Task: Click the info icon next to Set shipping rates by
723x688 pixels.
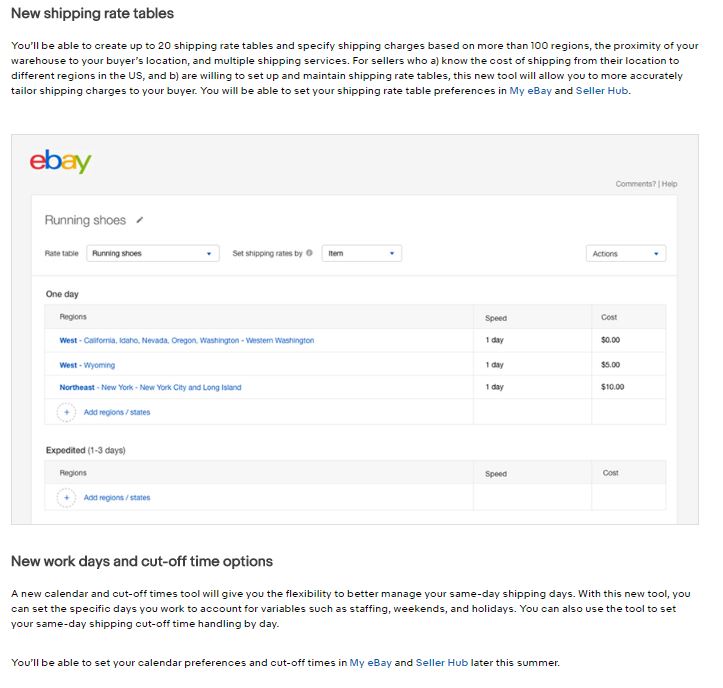Action: point(309,253)
